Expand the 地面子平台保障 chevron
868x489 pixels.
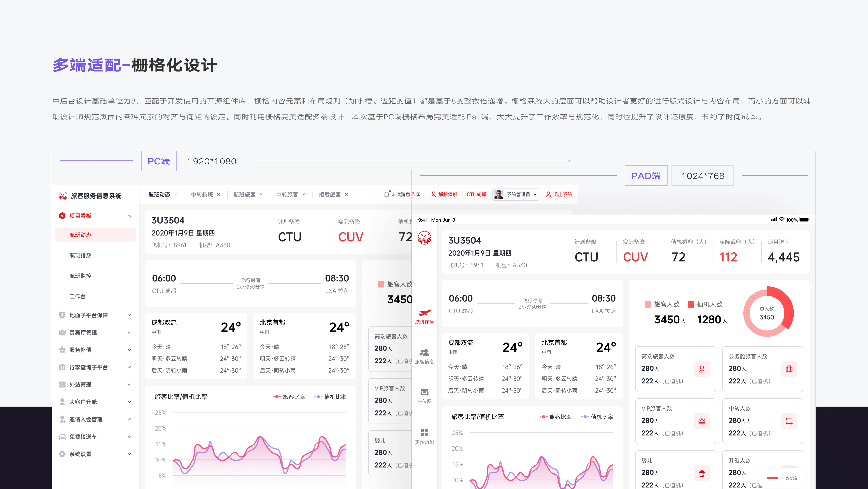(x=129, y=315)
